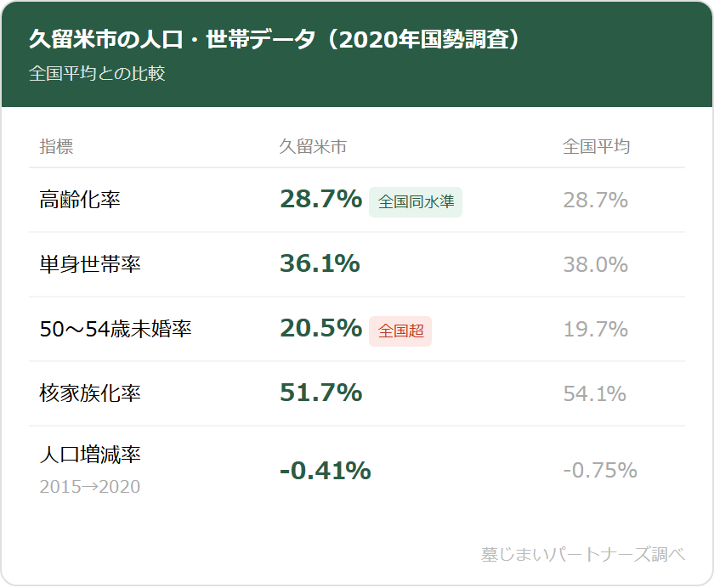Click the subtitle 全国平均との比較

coord(97,73)
